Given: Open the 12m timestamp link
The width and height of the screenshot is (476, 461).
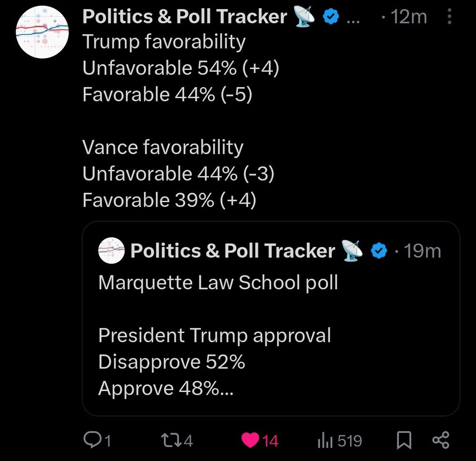Looking at the screenshot, I should [x=408, y=17].
